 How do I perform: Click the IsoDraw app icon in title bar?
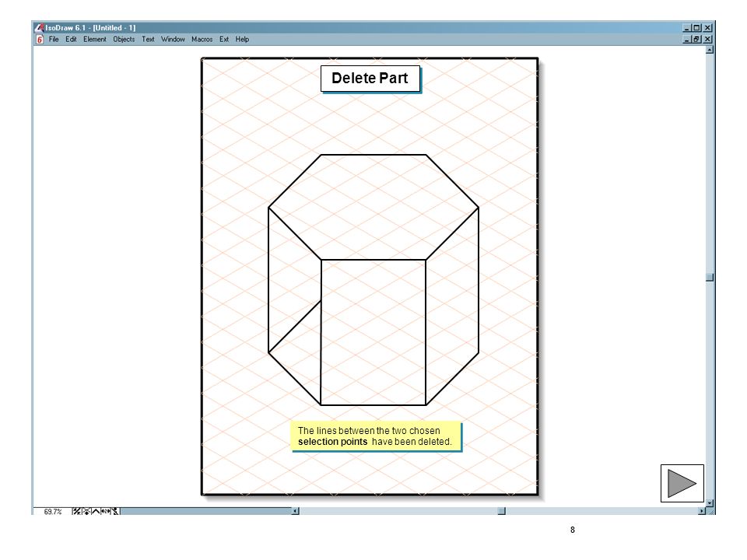click(x=40, y=28)
